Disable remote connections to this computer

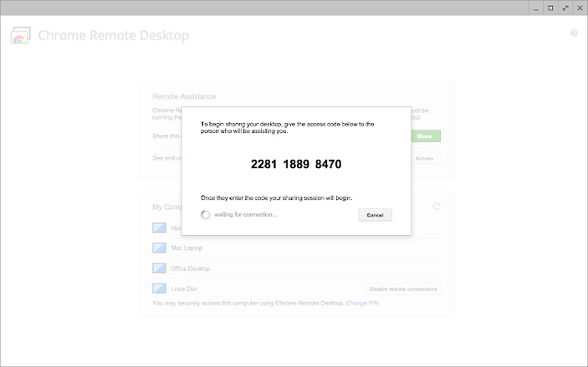click(403, 289)
